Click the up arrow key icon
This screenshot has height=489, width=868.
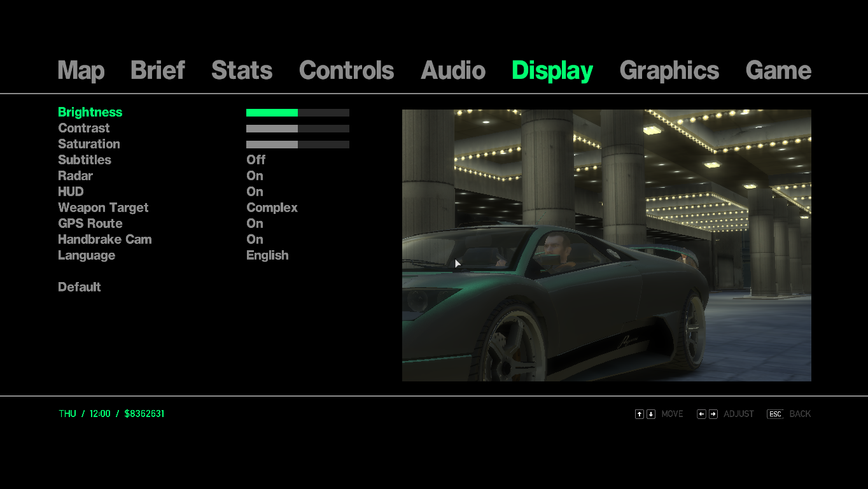coord(640,414)
